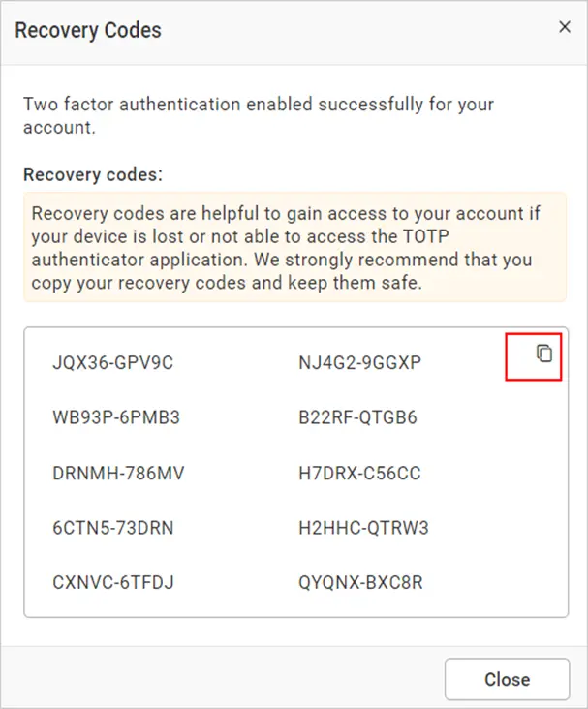The image size is (588, 709).
Task: Select recovery code WB93P-6PMB3
Action: (x=116, y=417)
